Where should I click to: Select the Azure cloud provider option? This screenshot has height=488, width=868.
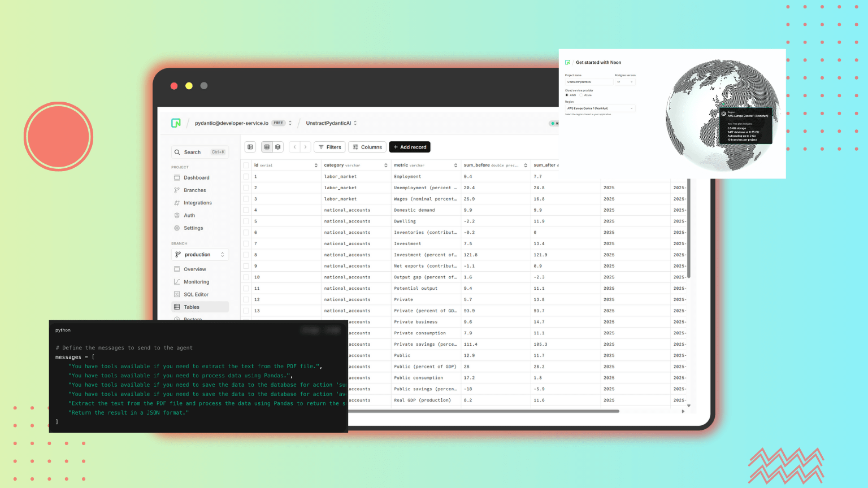pos(582,95)
